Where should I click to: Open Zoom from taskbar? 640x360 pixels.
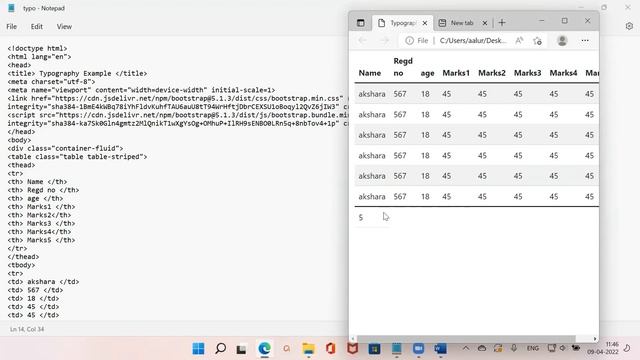(x=418, y=349)
